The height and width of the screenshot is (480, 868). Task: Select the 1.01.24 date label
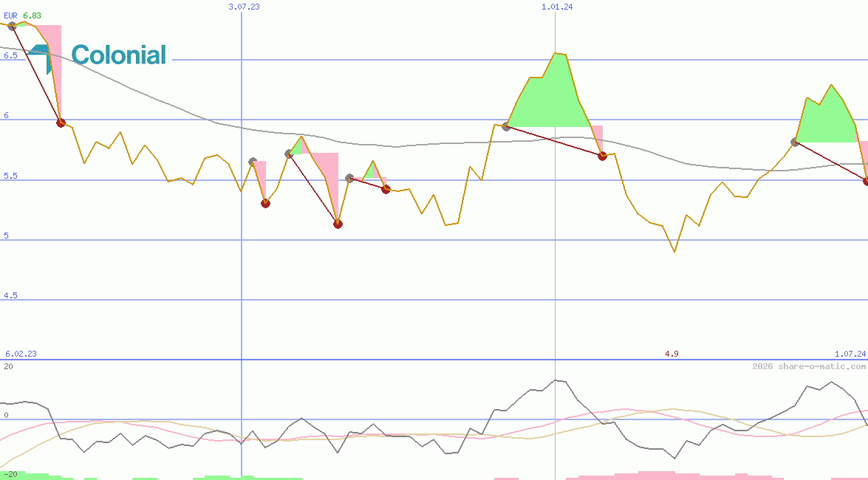coord(556,7)
